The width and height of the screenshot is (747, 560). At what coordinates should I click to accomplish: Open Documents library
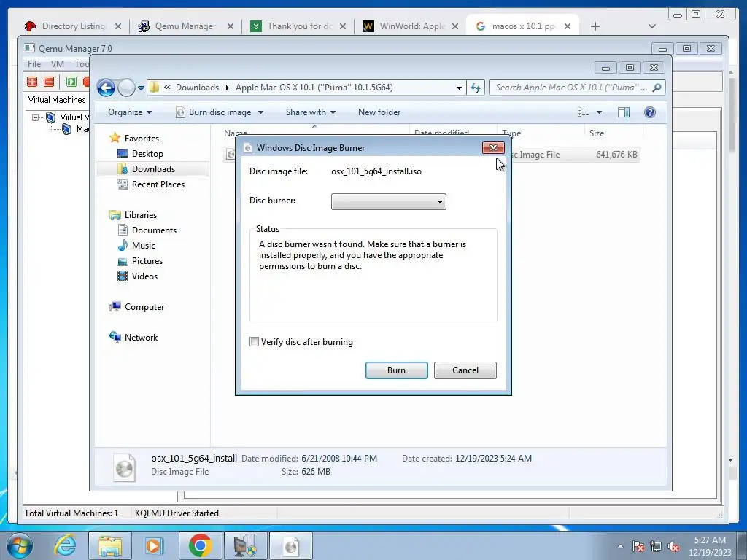[x=154, y=230]
